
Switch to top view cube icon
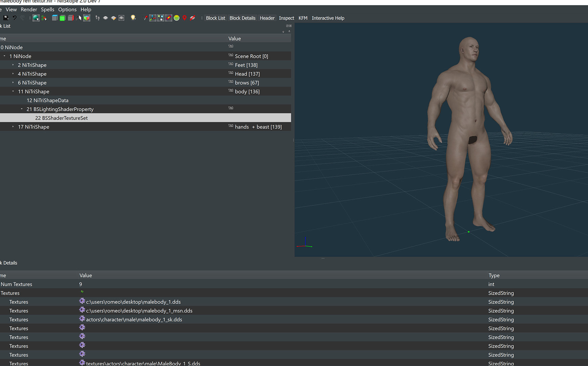click(55, 18)
